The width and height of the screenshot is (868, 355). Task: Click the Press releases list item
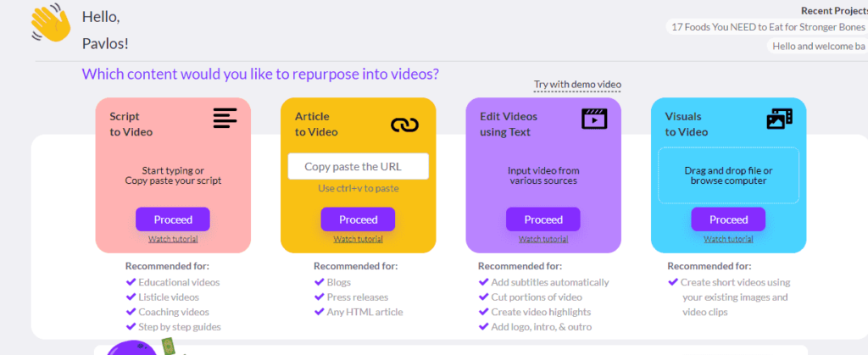pyautogui.click(x=351, y=297)
